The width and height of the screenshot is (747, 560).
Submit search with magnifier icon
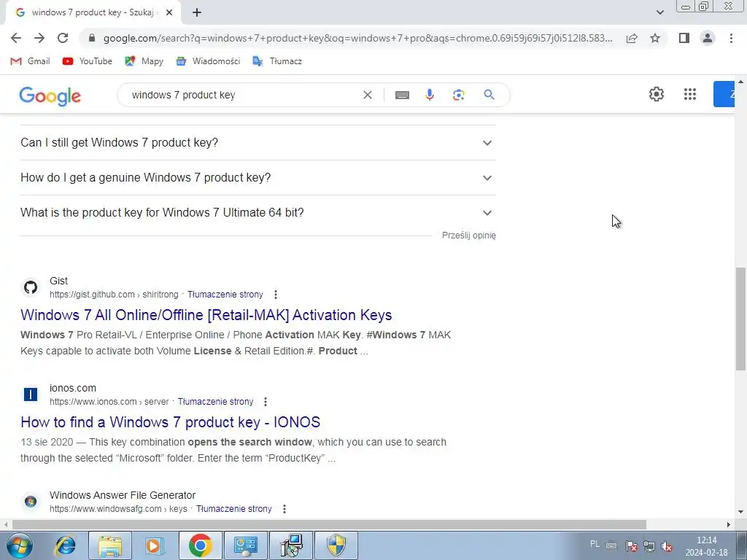[489, 95]
